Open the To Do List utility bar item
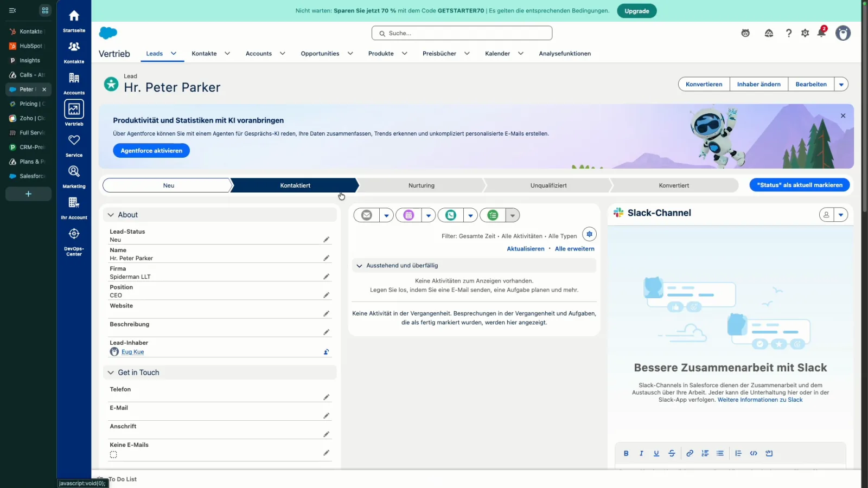868x488 pixels. tap(117, 479)
